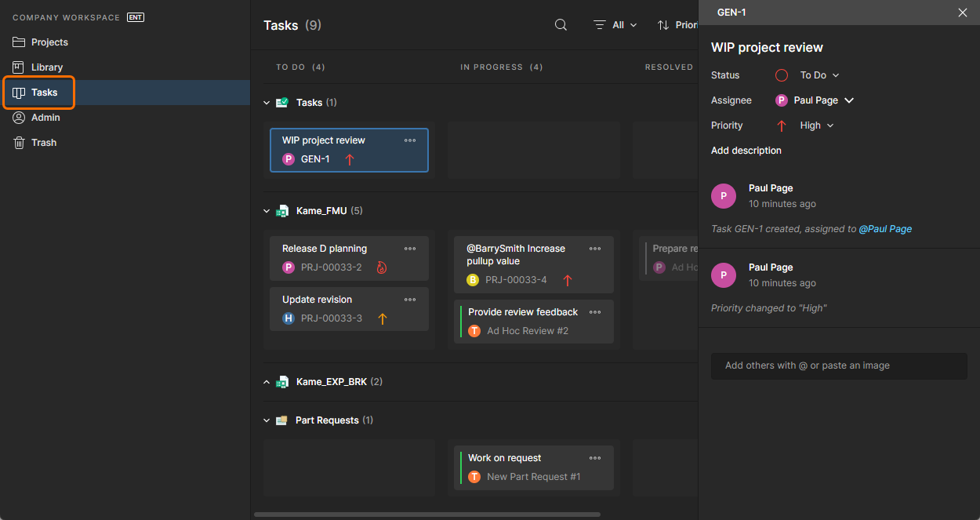Open the filter All dropdown
The height and width of the screenshot is (520, 980).
point(615,25)
